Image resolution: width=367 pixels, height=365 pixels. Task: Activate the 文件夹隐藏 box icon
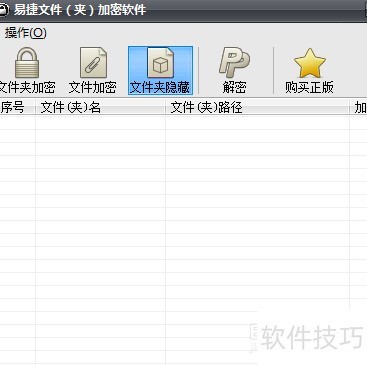click(160, 63)
